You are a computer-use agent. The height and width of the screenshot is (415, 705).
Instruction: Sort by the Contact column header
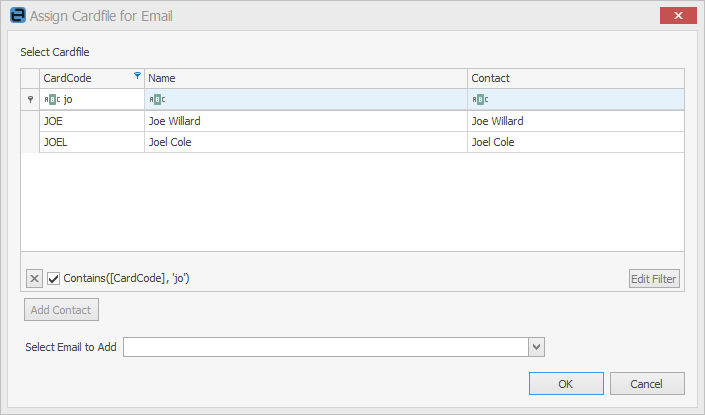(x=576, y=78)
